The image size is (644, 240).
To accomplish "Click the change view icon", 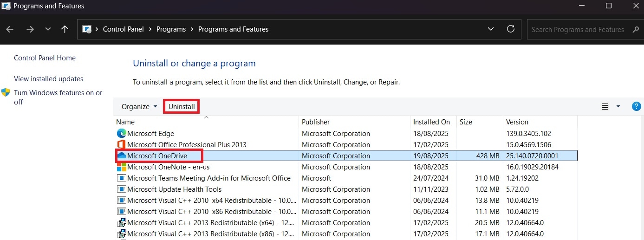I will click(605, 107).
